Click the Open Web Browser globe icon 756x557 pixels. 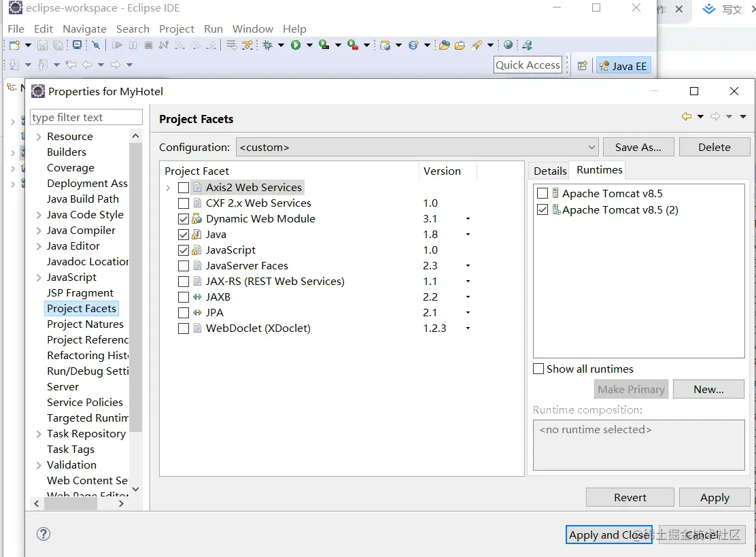(508, 45)
